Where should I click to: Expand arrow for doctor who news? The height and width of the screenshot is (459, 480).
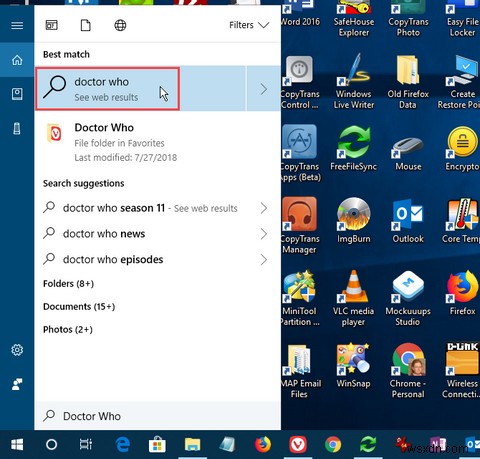click(264, 234)
